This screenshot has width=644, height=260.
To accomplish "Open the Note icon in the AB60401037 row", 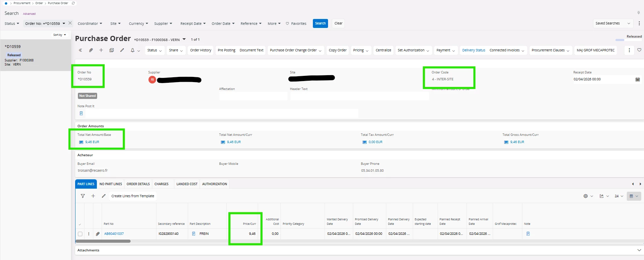I will coord(528,234).
